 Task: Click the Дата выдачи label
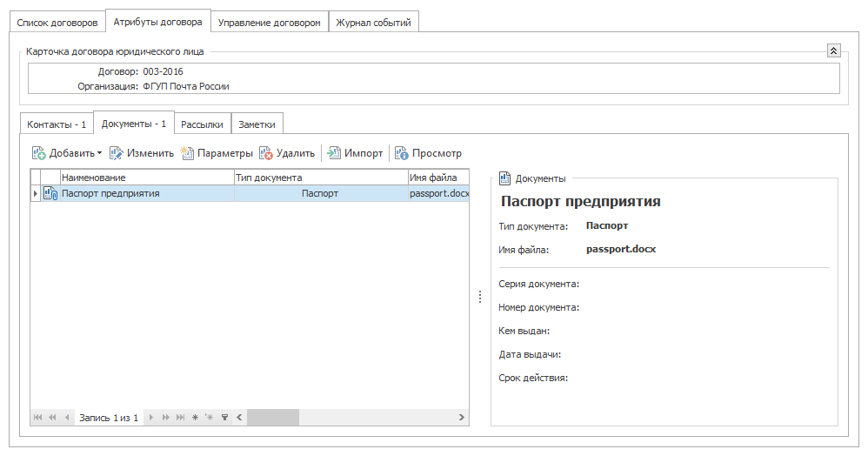click(x=530, y=354)
